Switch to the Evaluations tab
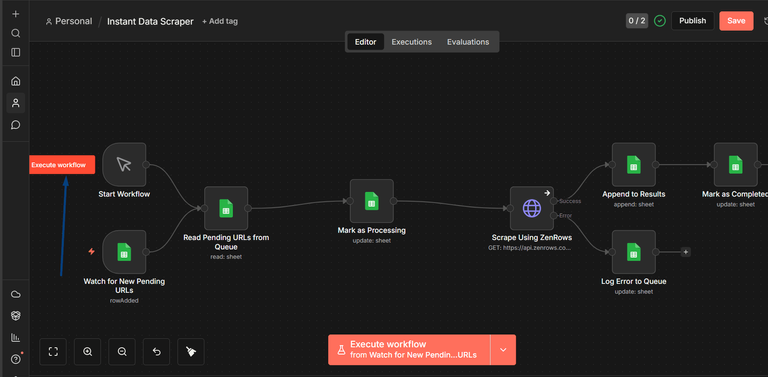The height and width of the screenshot is (377, 768). coord(468,42)
